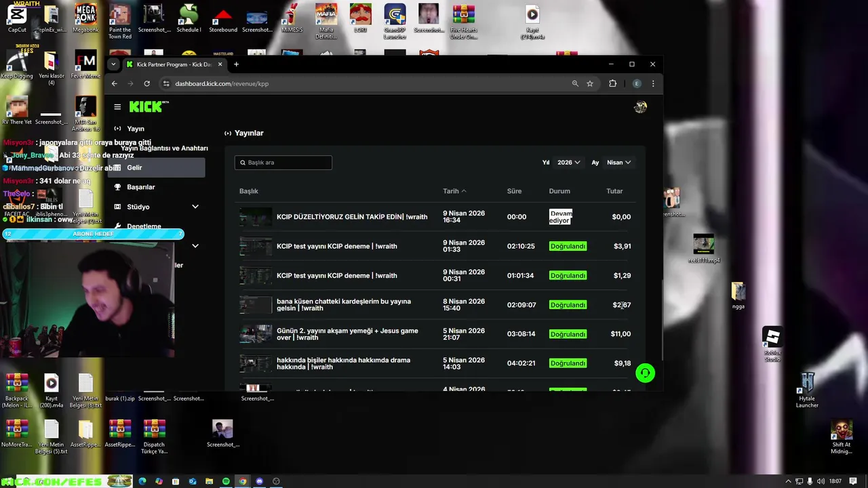Click the Devam ediyor status badge
Screen dimensions: 868x488
[x=560, y=217]
